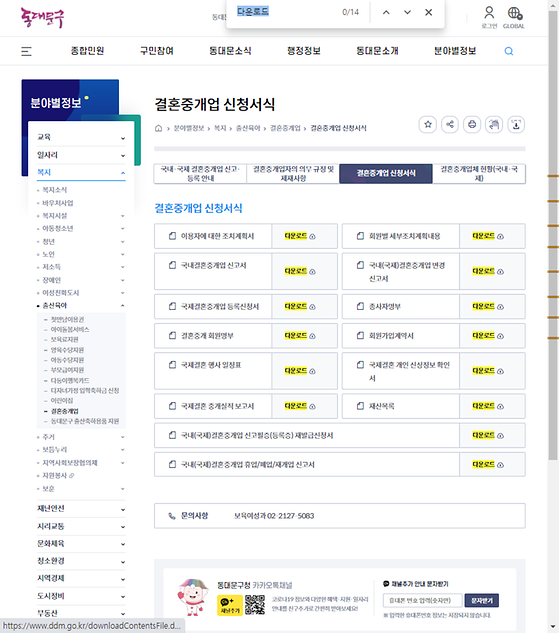Open the 구민참여 top menu

click(x=157, y=51)
